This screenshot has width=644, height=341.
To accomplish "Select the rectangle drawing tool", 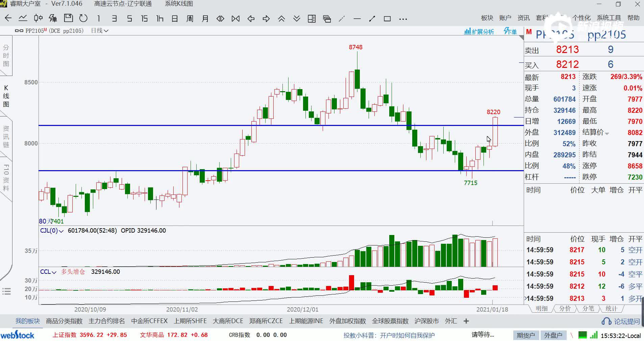I will [x=388, y=19].
